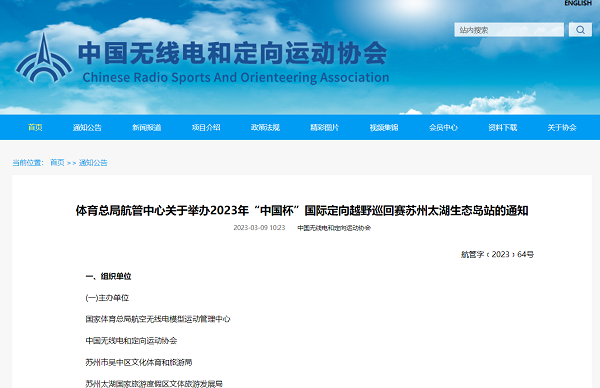
Task: Open the 会员中心 navigation item
Action: [x=443, y=127]
